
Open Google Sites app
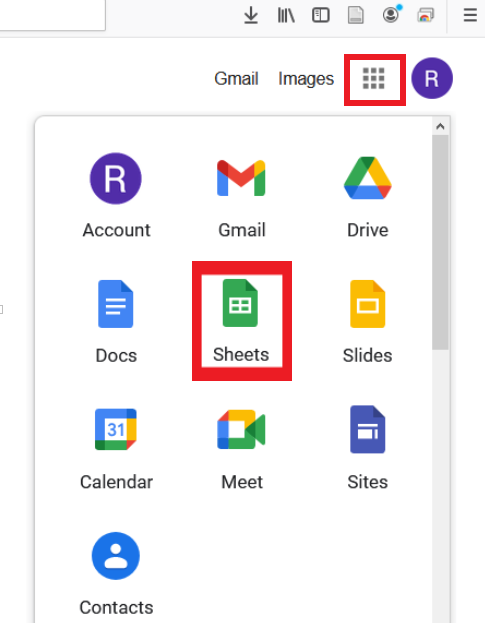pos(367,449)
